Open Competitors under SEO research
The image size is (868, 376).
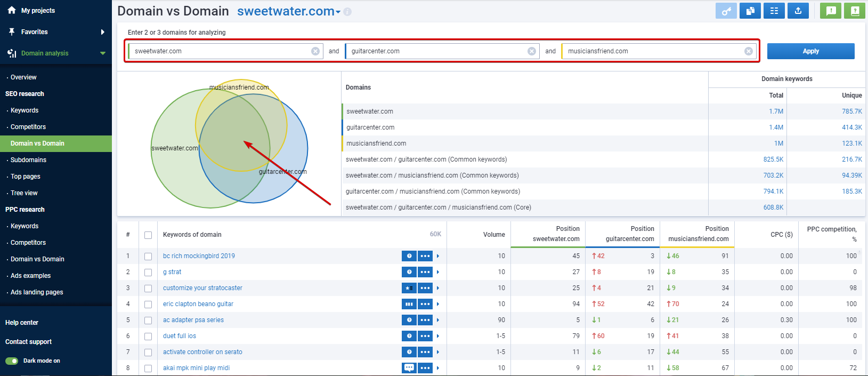(x=28, y=127)
